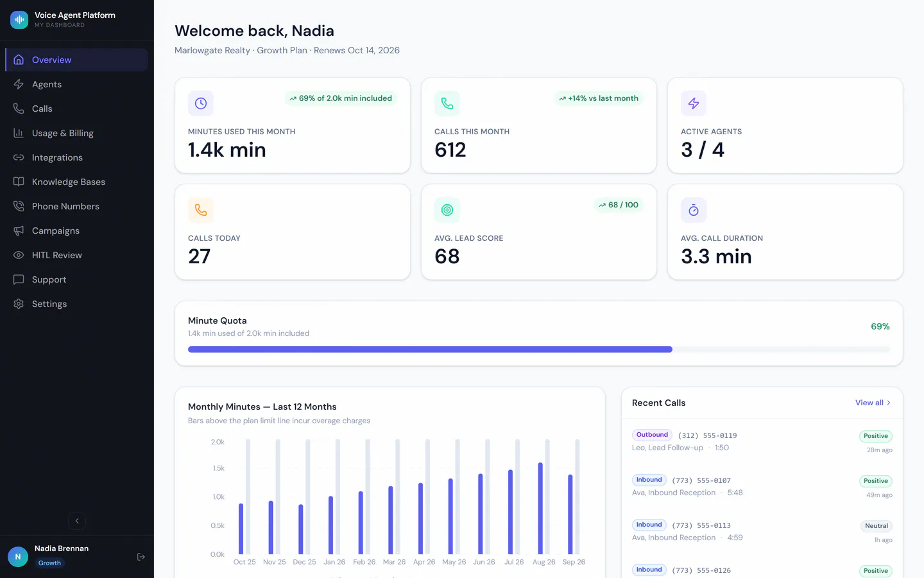Open the Overview page

click(77, 60)
